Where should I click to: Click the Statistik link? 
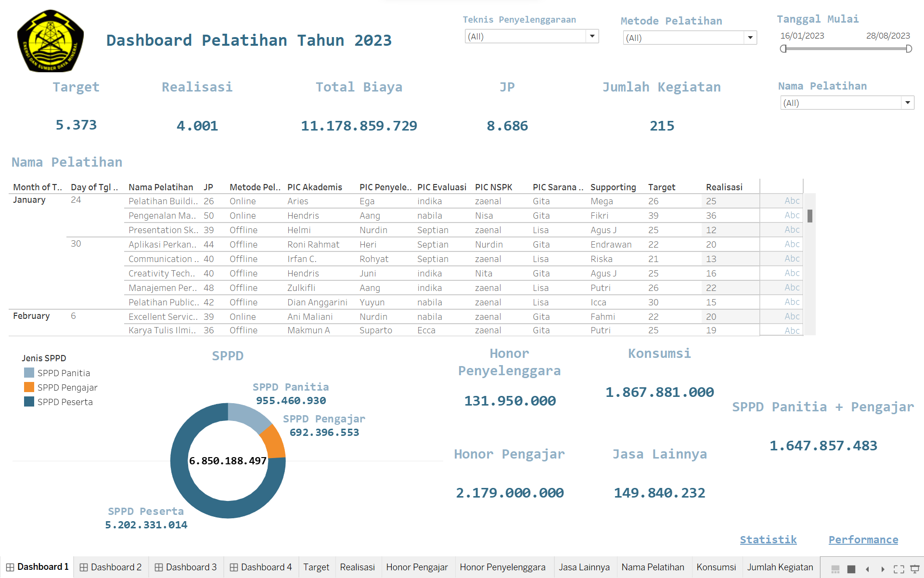(x=768, y=539)
